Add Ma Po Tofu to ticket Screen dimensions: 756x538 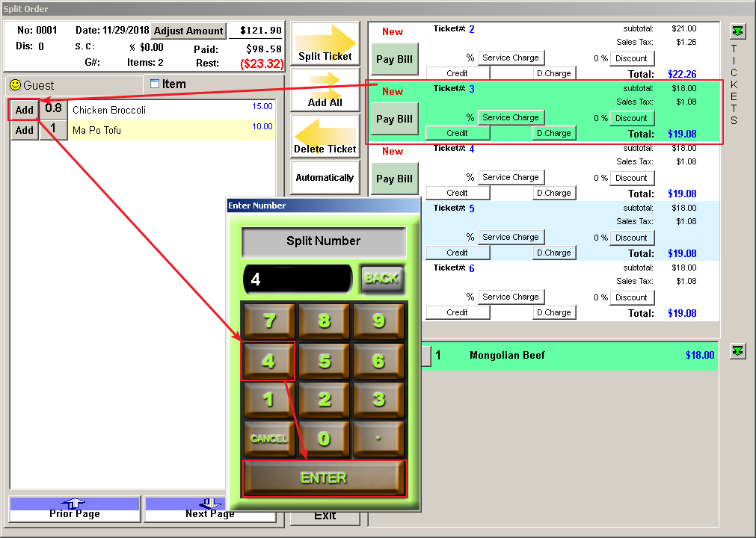[x=24, y=130]
